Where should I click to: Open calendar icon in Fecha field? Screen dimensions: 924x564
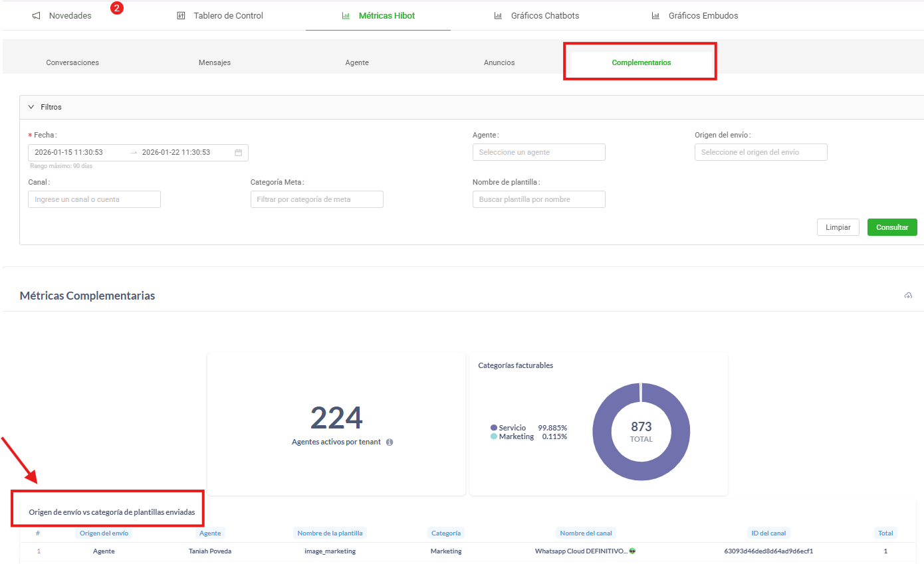click(239, 153)
